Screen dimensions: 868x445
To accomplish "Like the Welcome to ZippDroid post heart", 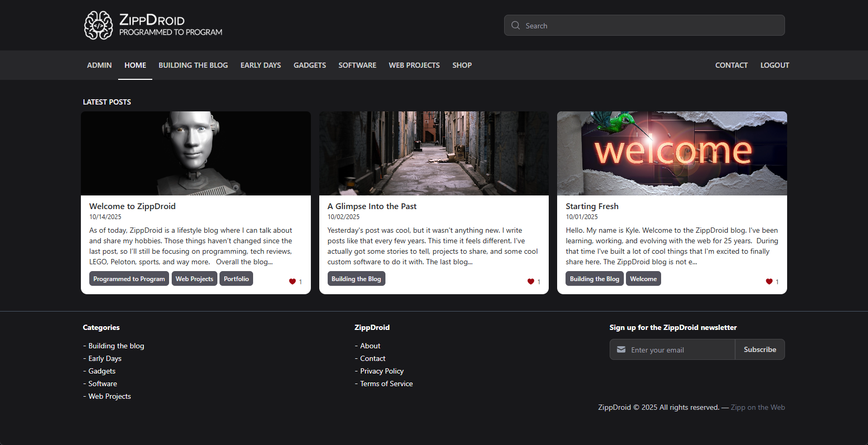I will pos(292,282).
